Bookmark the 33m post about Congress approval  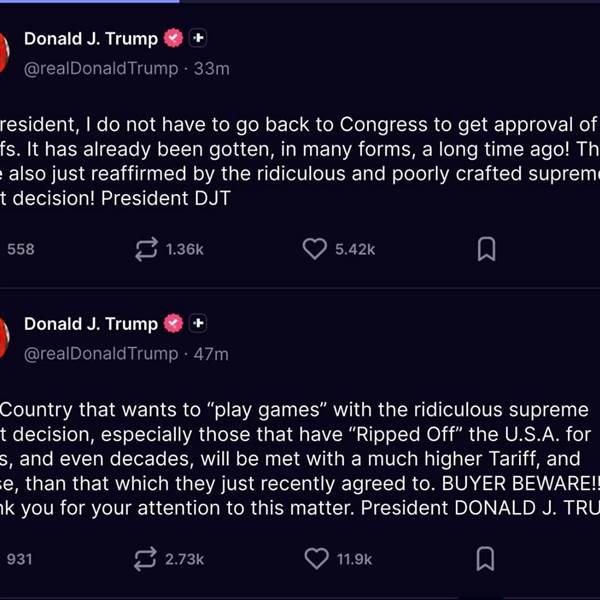[486, 249]
